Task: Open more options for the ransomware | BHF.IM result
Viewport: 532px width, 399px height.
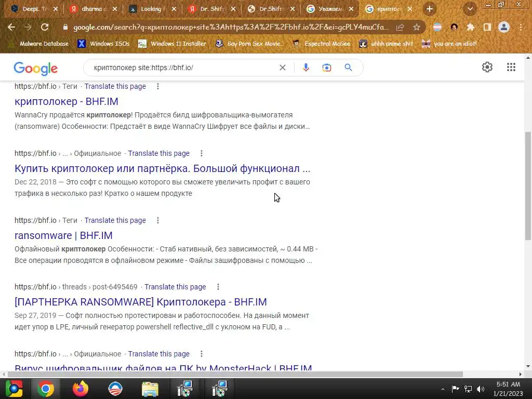Action: 158,220
